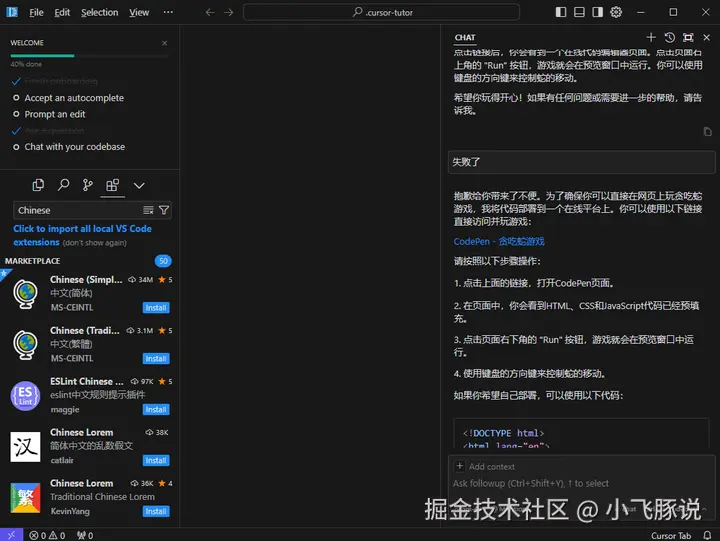Close the Chat panel
Screen dimensions: 720x541
706,37
